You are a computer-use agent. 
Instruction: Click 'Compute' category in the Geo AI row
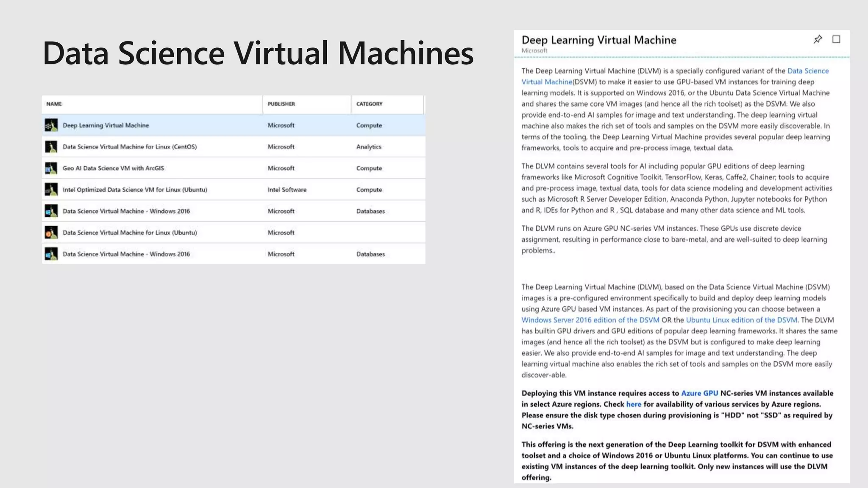[369, 168]
